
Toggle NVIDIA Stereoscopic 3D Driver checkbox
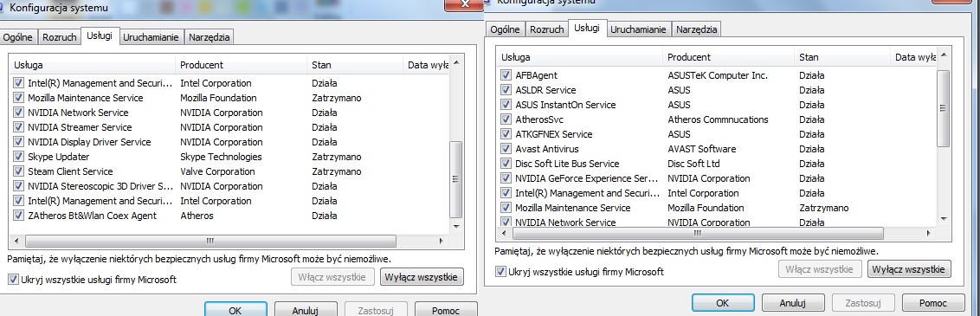click(x=18, y=186)
